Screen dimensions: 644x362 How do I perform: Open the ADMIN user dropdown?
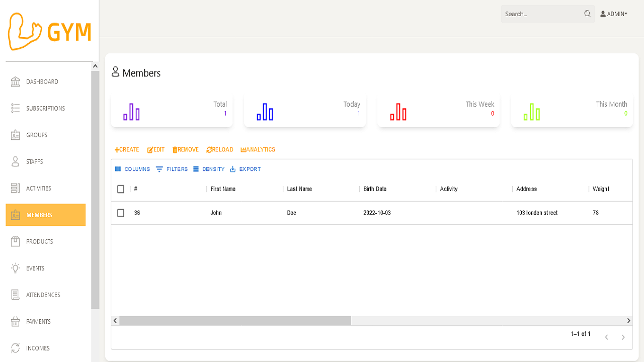[614, 14]
